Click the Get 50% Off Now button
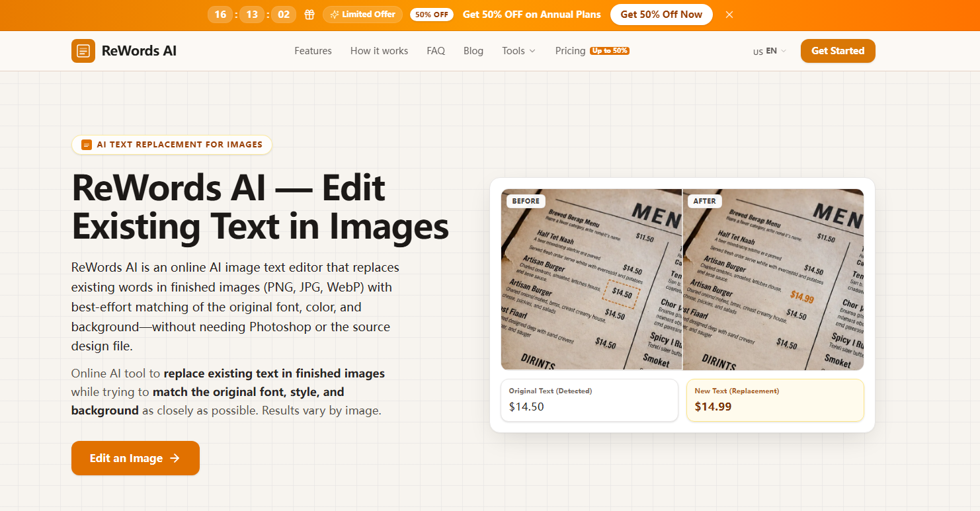Screen dimensions: 980x511 pos(661,15)
